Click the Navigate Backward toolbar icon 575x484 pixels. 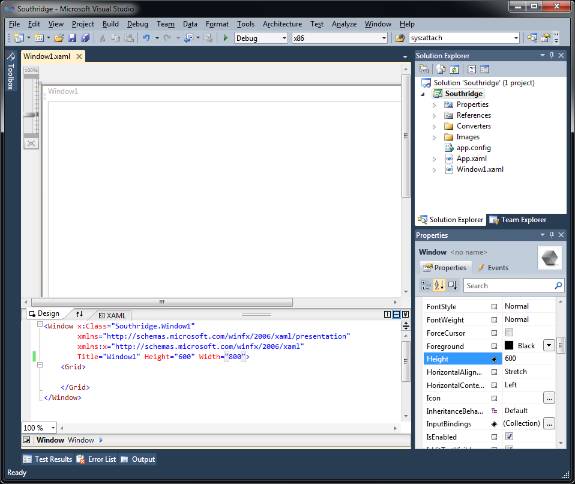pos(188,38)
